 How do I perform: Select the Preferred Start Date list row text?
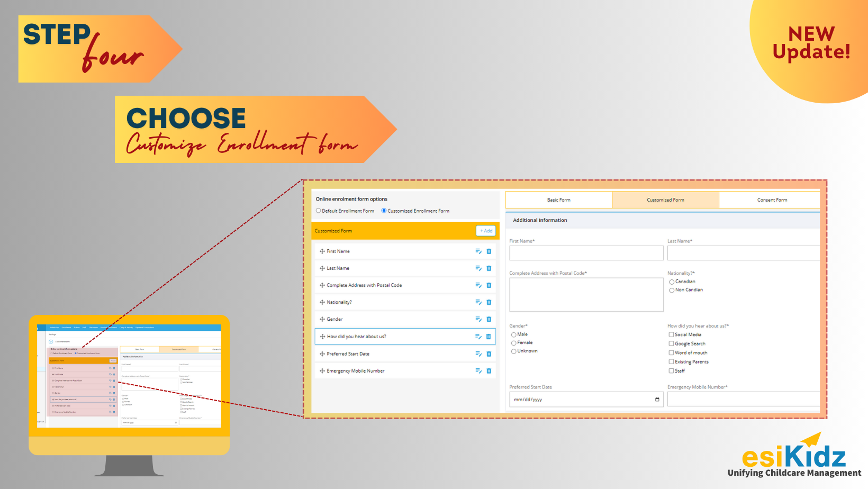[348, 354]
